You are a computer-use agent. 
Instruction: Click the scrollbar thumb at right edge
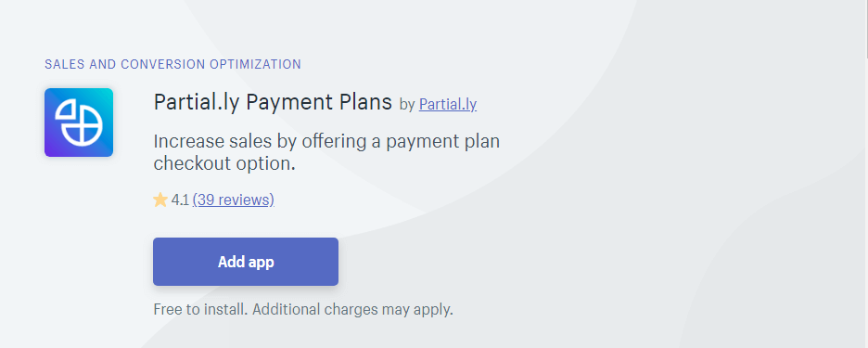pos(865,28)
